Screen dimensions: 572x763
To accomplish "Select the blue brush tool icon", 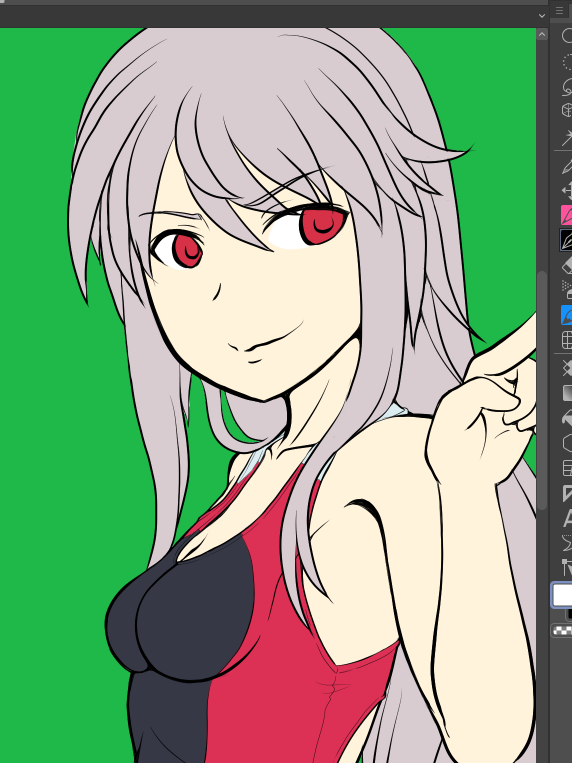I will [567, 315].
